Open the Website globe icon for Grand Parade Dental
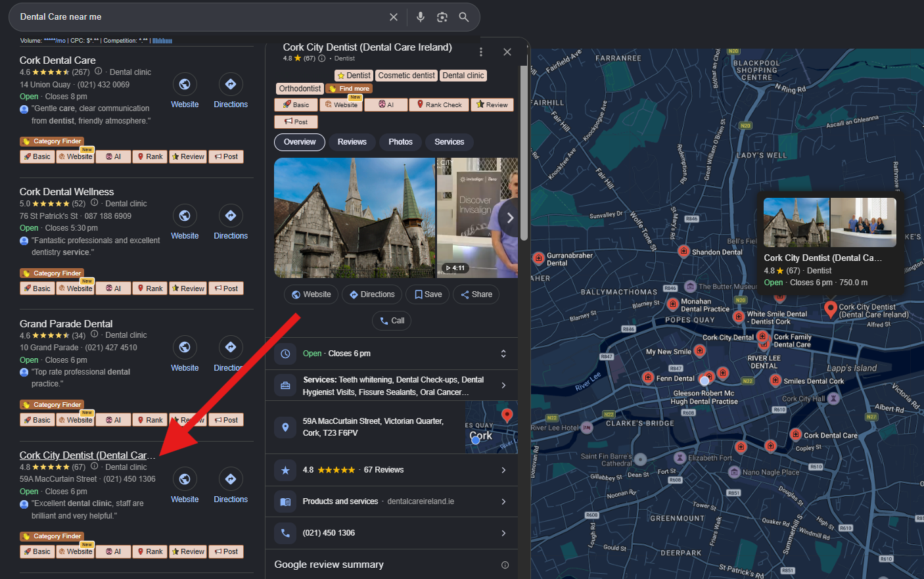The height and width of the screenshot is (579, 924). pos(185,347)
